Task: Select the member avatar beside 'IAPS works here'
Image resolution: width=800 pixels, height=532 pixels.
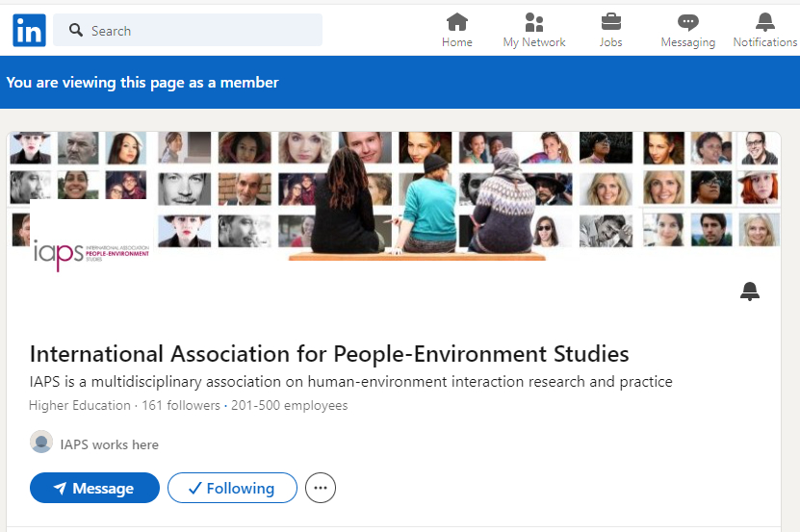Action: (41, 443)
